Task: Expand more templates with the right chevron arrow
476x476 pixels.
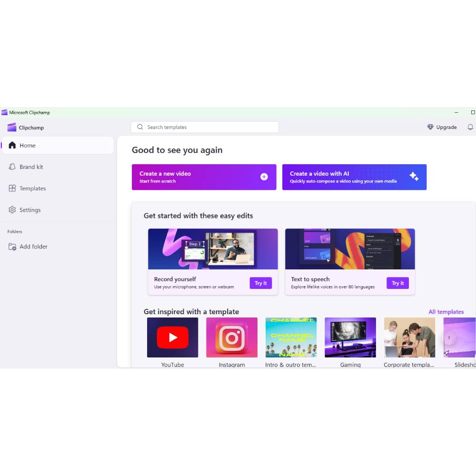Action: tap(449, 337)
